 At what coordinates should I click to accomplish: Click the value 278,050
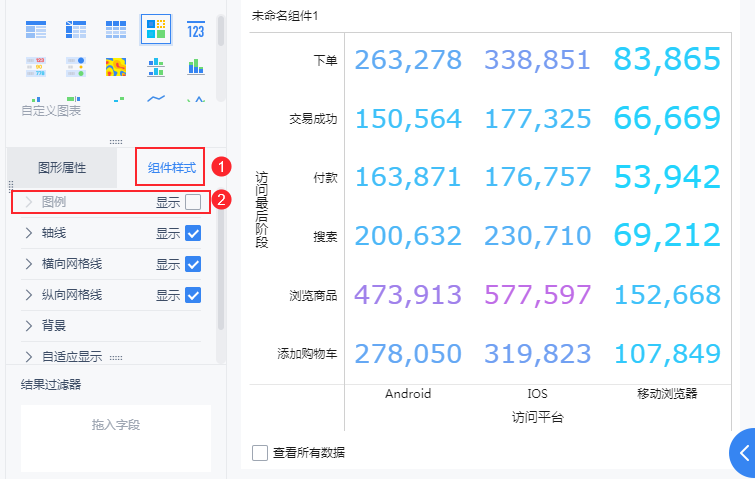[408, 354]
